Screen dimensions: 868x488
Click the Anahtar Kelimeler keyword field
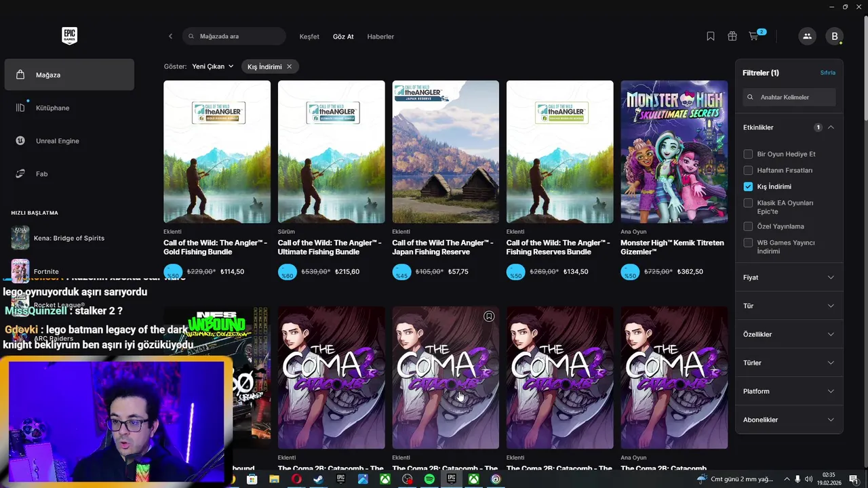click(x=789, y=97)
